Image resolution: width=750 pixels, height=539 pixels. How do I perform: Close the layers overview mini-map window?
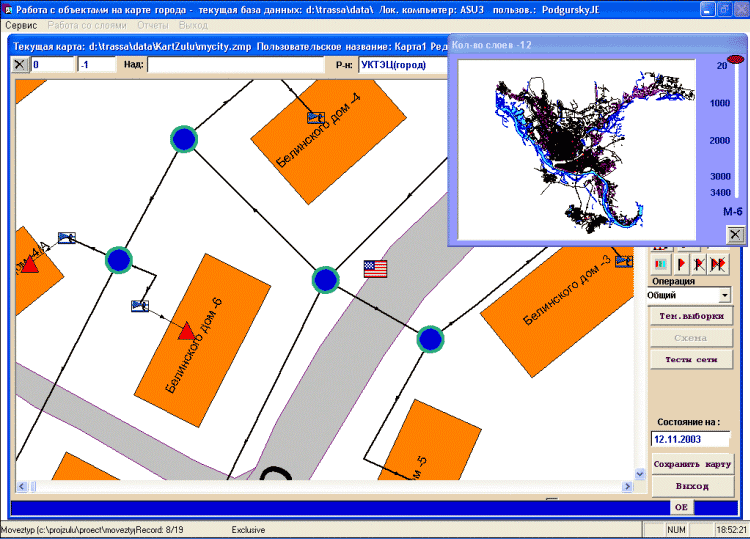(x=735, y=234)
